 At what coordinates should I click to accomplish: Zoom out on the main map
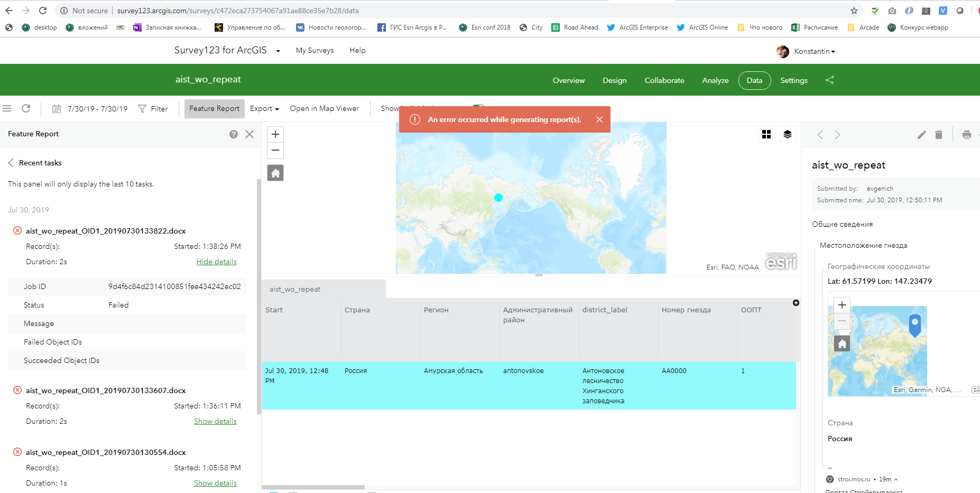(275, 151)
